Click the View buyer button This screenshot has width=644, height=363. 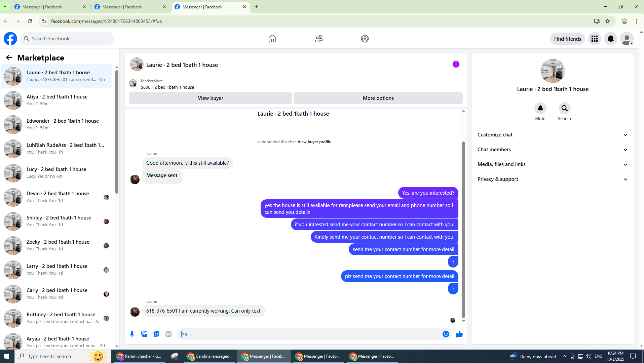coord(211,98)
